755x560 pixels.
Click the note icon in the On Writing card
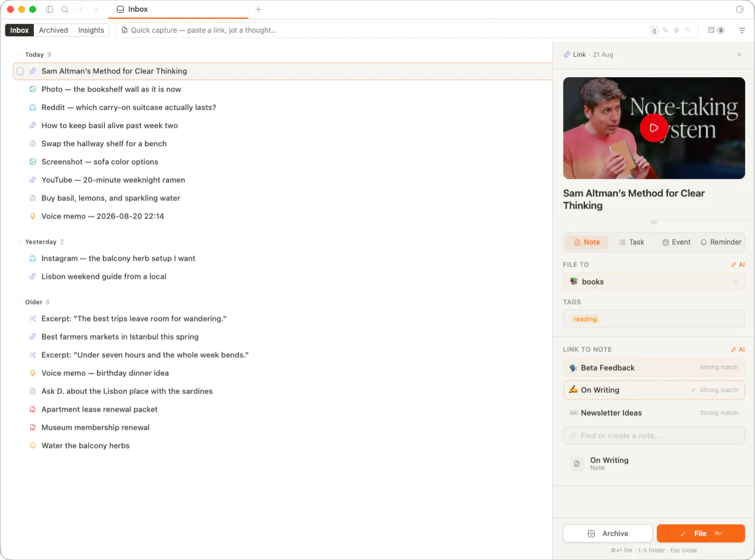(x=577, y=464)
